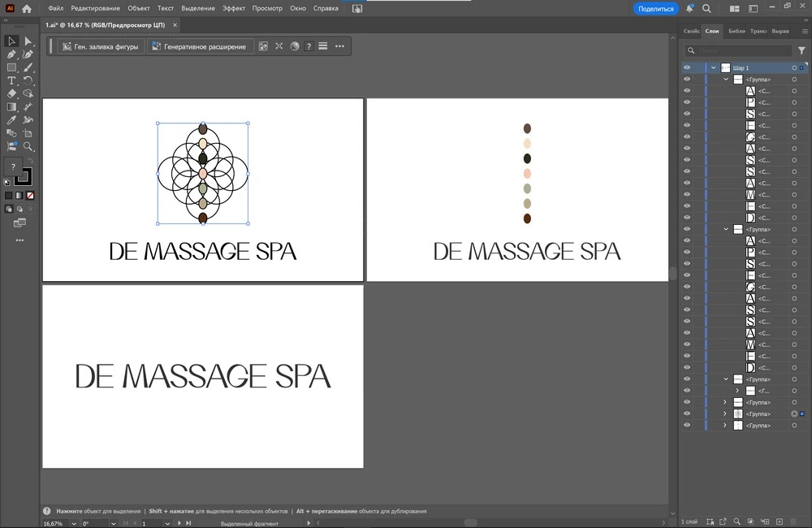Viewport: 812px width, 528px height.
Task: Toggle visibility of the last Группа item
Action: [687, 426]
